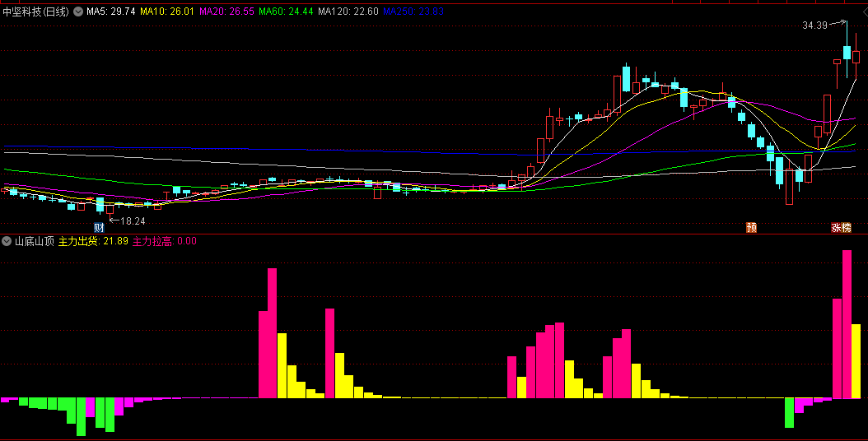Open the 涨榜 marker tag
Image resolution: width=868 pixels, height=441 pixels.
coord(841,227)
